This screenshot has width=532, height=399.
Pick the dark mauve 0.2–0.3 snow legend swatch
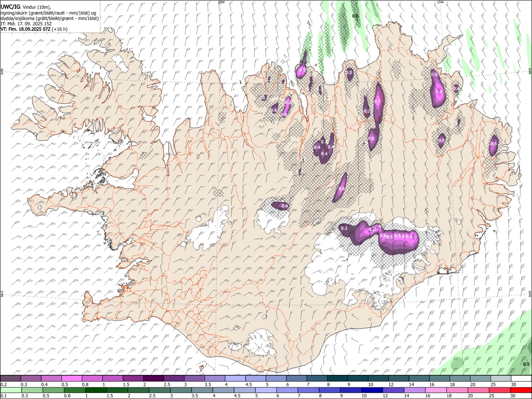(x=10, y=378)
